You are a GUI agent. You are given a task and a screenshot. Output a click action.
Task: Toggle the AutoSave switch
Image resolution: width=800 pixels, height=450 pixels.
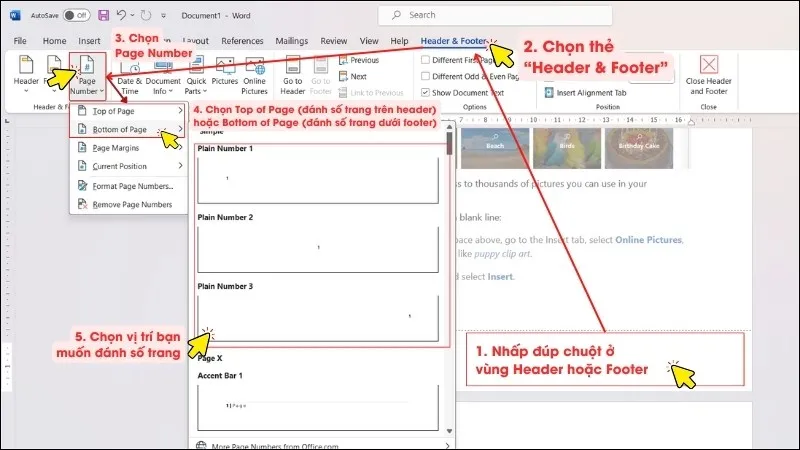[76, 15]
